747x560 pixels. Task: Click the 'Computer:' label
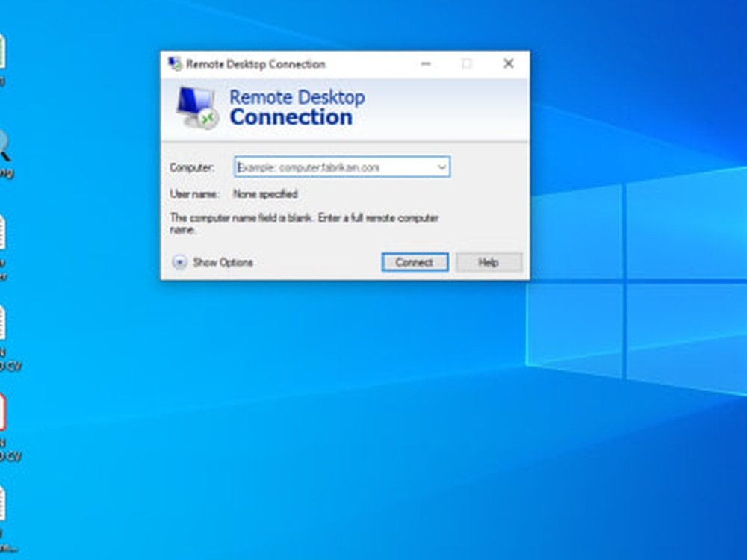click(192, 167)
